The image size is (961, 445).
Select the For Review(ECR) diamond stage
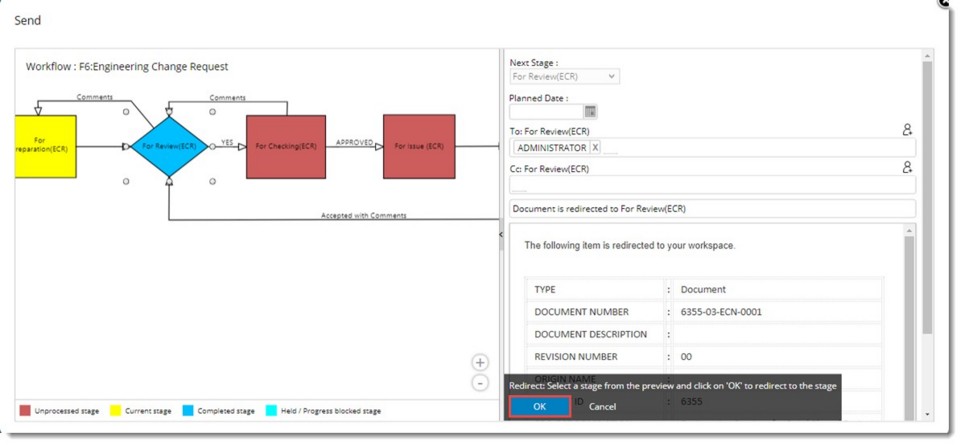(168, 146)
